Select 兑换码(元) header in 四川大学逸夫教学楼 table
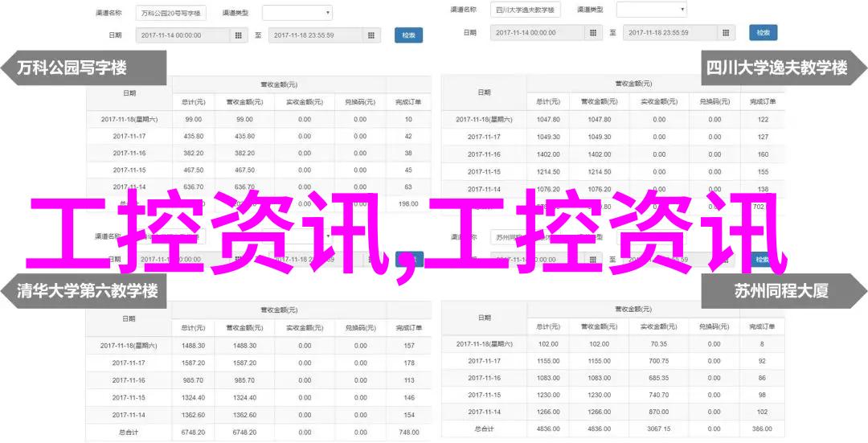 tap(714, 102)
